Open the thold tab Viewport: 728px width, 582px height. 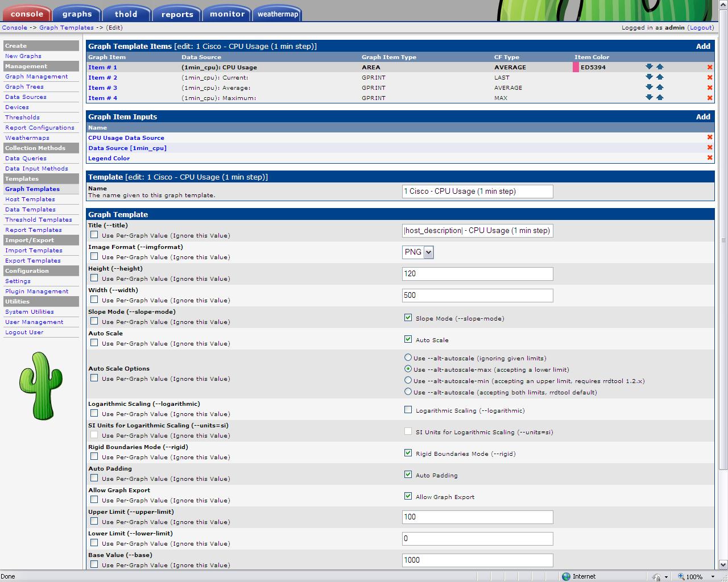point(126,14)
